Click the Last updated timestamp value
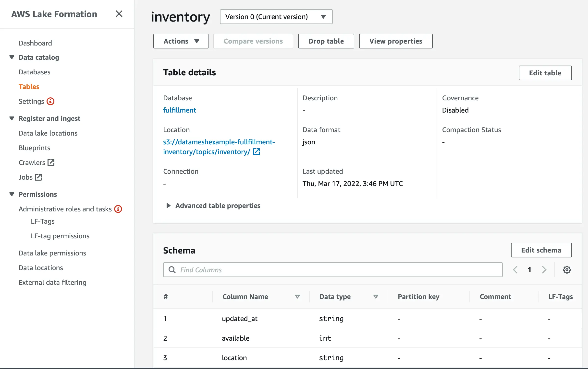 pos(353,184)
